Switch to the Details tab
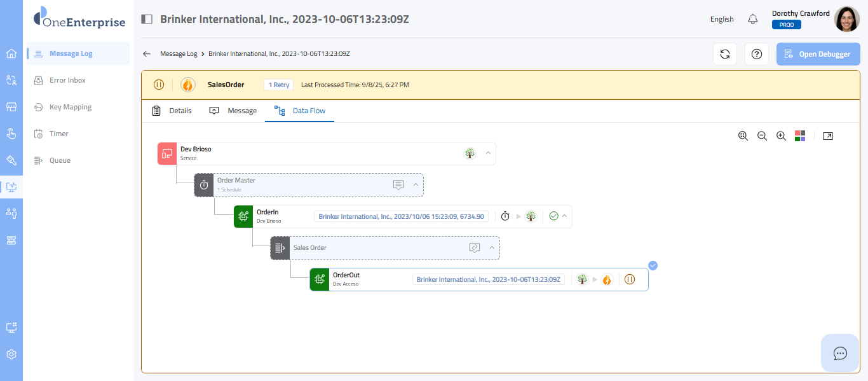Screen dimensions: 868x381 coord(172,111)
